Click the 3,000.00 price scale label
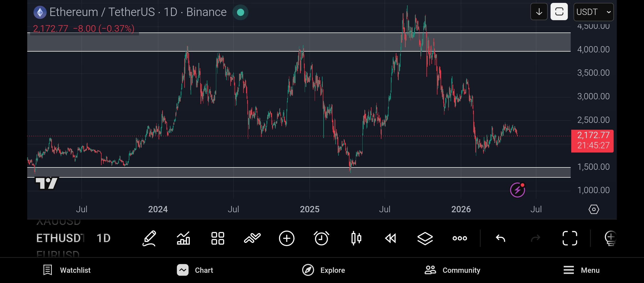The height and width of the screenshot is (283, 644). point(593,96)
